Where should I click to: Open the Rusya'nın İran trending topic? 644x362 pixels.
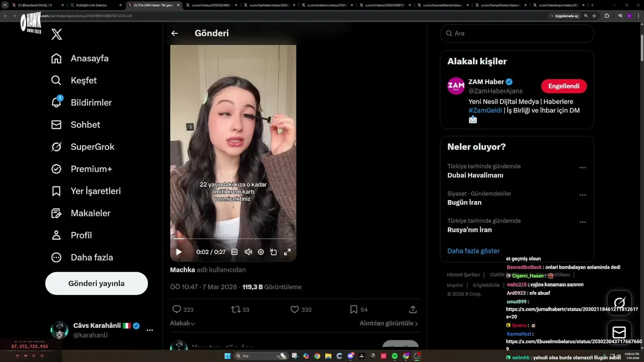point(469,230)
